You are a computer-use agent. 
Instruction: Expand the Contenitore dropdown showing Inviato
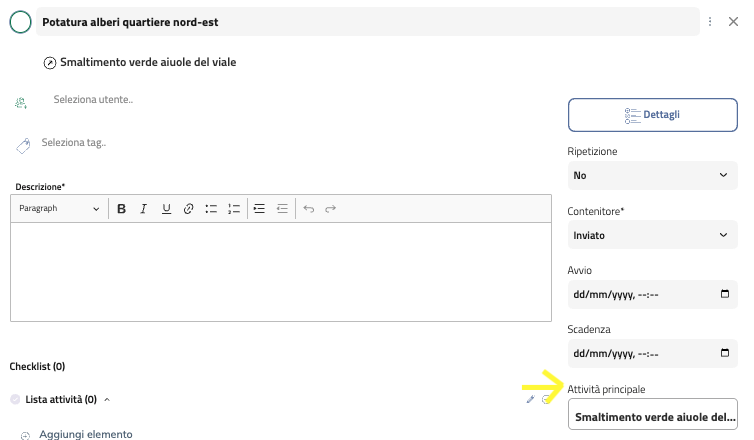(x=652, y=235)
